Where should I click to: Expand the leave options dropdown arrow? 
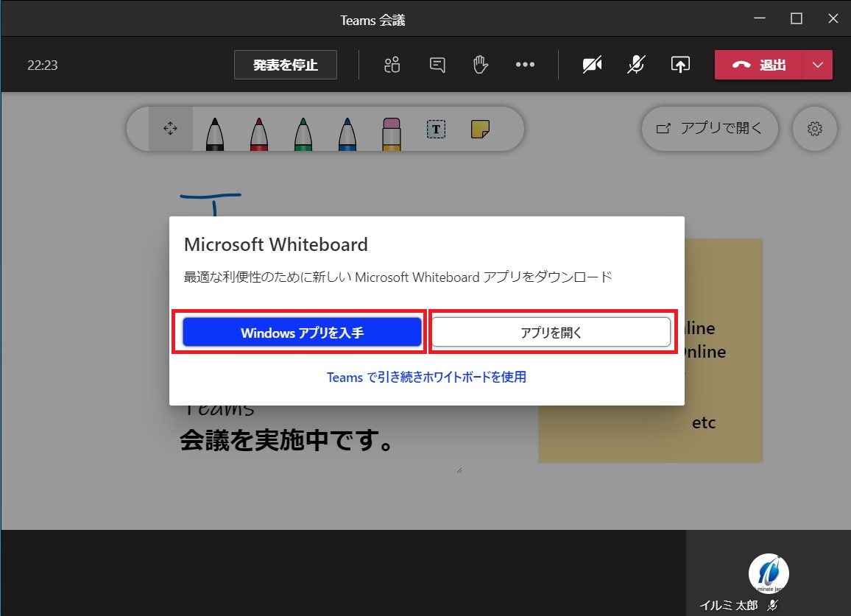[x=817, y=65]
